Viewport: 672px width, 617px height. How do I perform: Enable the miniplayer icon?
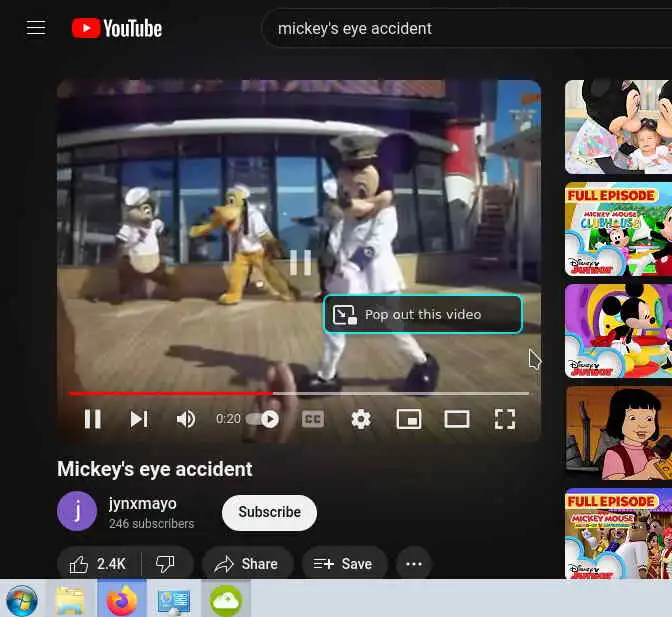tap(409, 419)
